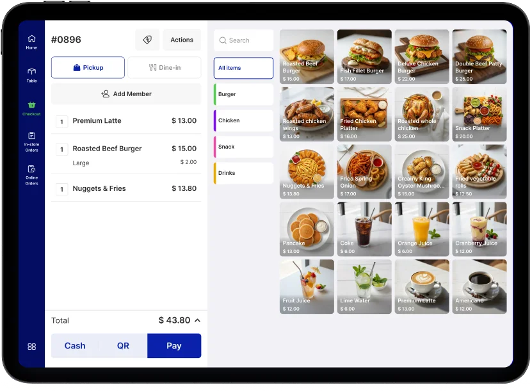Open the Actions menu
The width and height of the screenshot is (532, 392).
click(182, 40)
